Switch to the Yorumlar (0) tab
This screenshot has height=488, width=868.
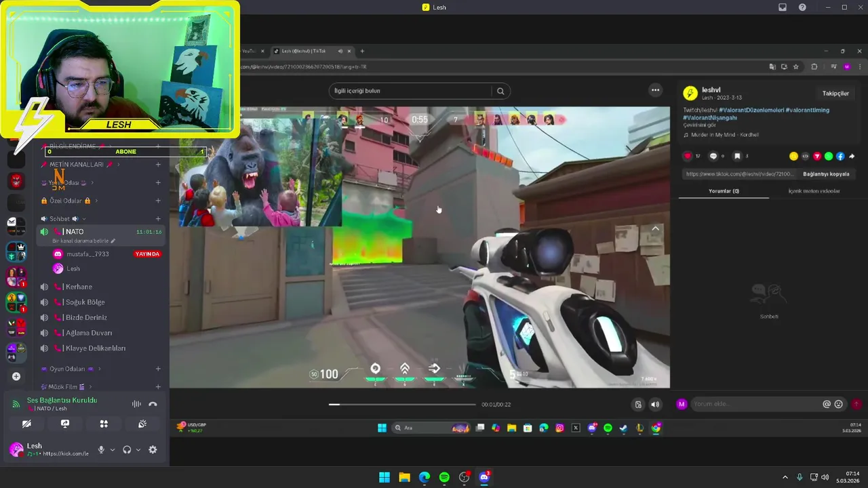pos(724,191)
